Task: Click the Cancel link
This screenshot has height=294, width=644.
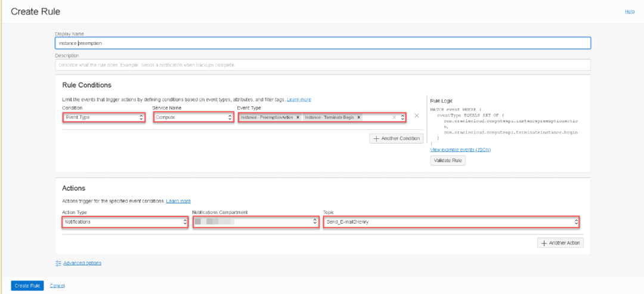Action: [57, 286]
